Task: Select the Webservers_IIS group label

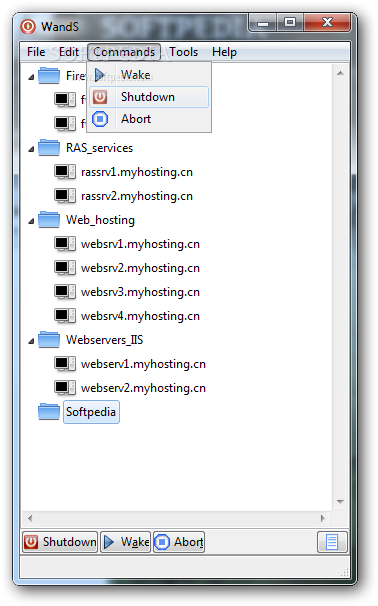Action: [x=104, y=340]
